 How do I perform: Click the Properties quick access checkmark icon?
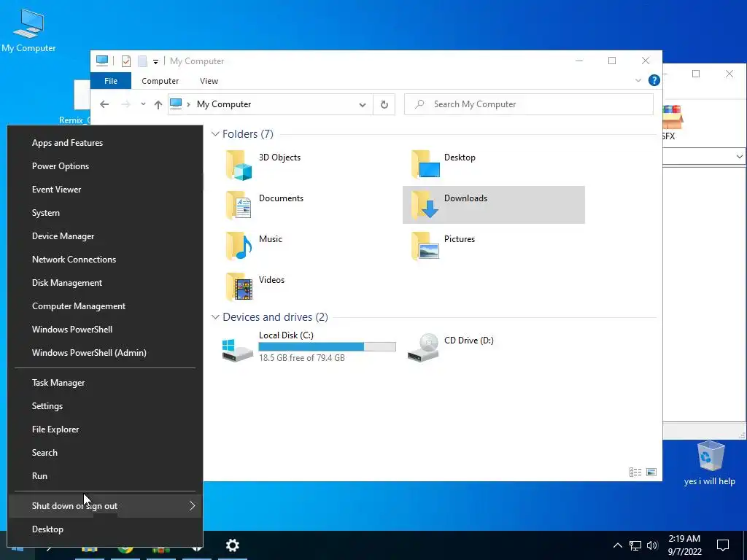tap(125, 61)
